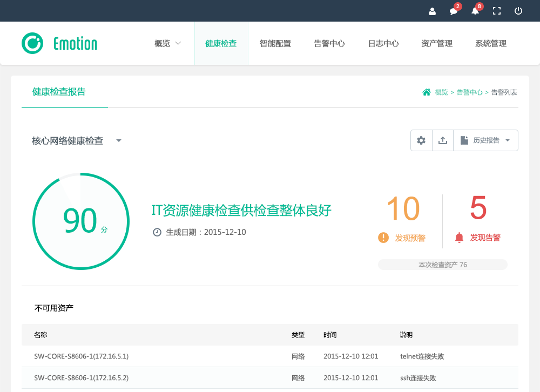This screenshot has width=540, height=392.
Task: Click the home icon in breadcrumb
Action: [426, 92]
